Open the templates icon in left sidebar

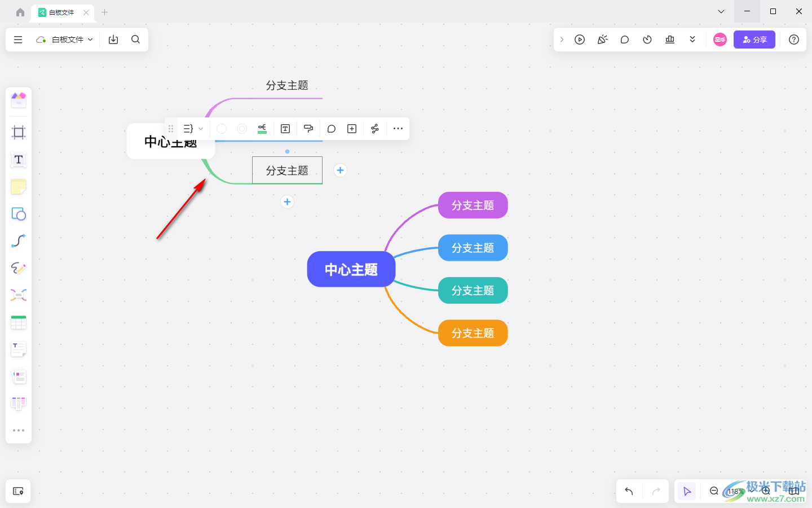pyautogui.click(x=19, y=100)
